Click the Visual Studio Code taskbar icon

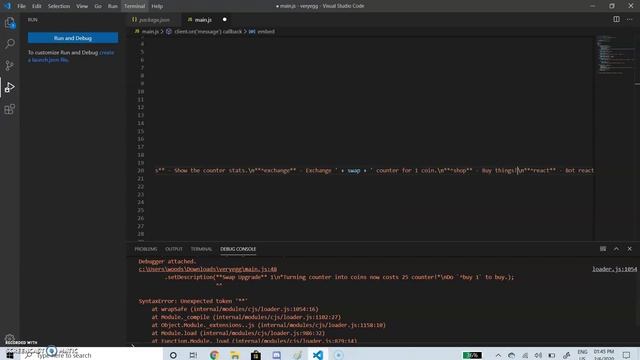click(x=318, y=355)
